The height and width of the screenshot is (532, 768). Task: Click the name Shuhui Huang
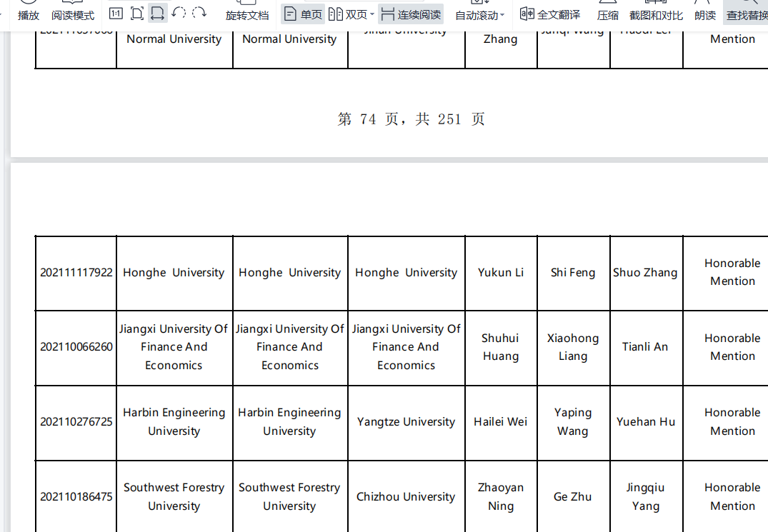coord(501,347)
